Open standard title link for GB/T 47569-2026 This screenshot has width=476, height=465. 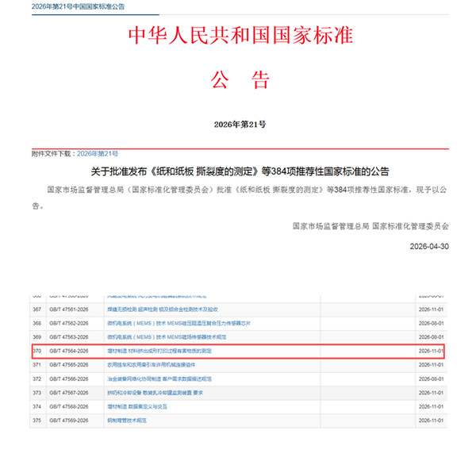click(127, 421)
